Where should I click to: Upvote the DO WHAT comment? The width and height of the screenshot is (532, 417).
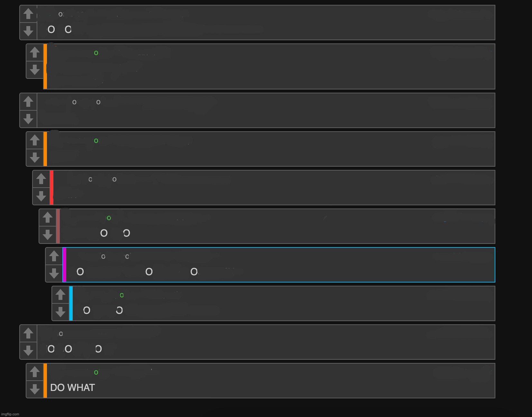35,372
